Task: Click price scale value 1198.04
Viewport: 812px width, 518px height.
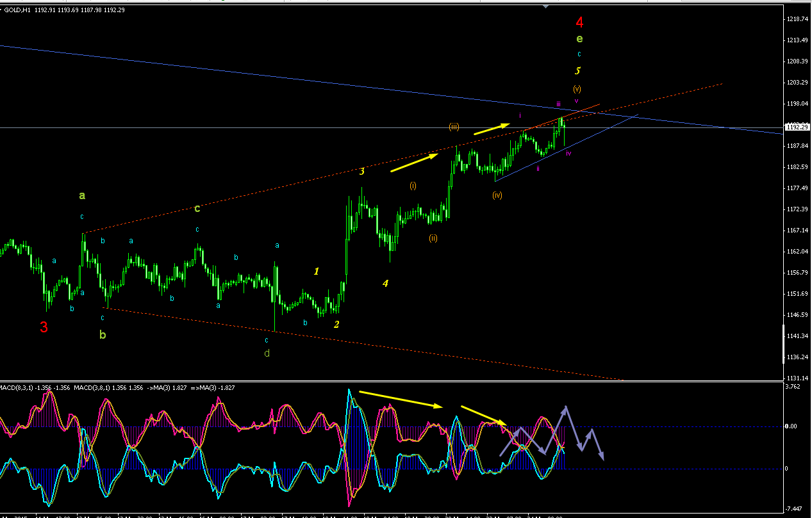Action: [796, 104]
